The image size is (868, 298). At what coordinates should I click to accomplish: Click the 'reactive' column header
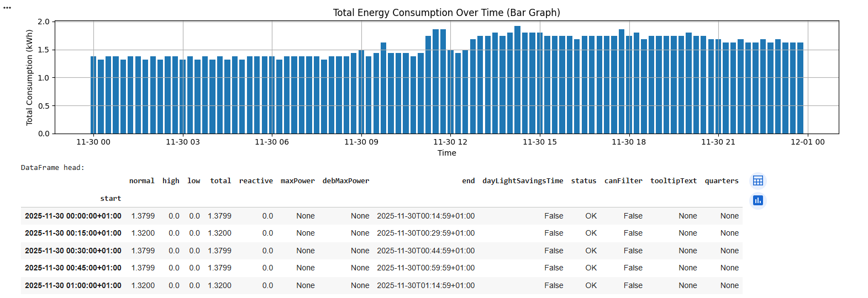click(256, 181)
